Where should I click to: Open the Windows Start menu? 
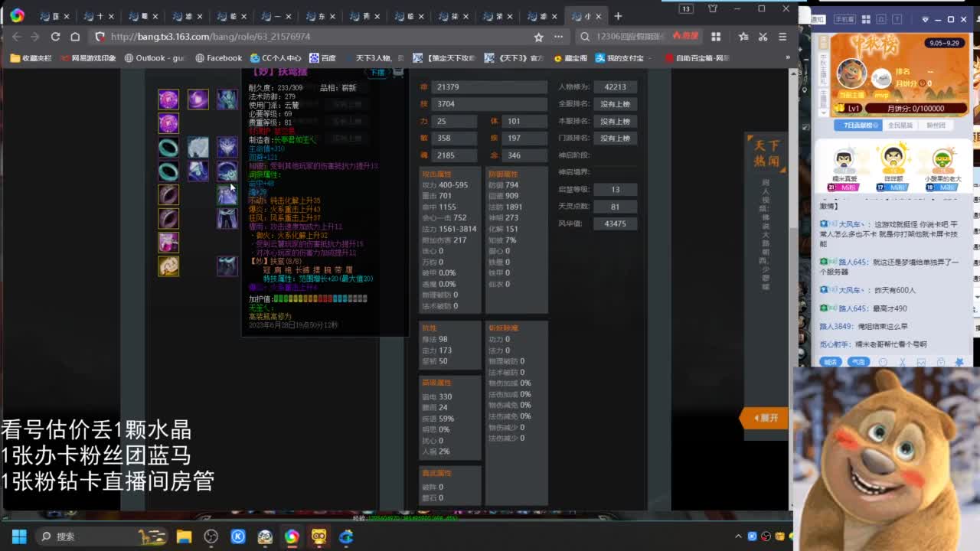pyautogui.click(x=19, y=536)
